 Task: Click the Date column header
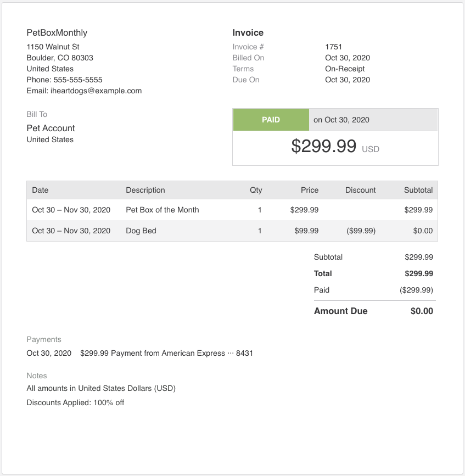coord(40,190)
